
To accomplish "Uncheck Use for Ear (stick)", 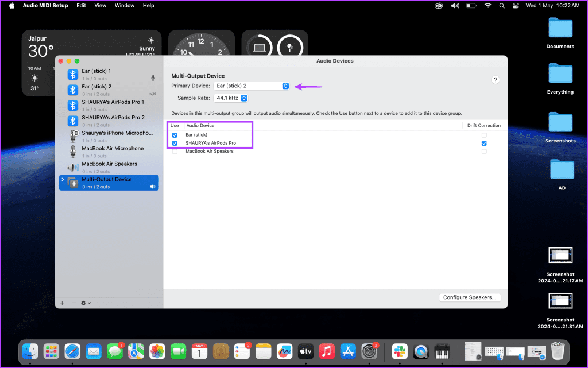I will tap(175, 135).
